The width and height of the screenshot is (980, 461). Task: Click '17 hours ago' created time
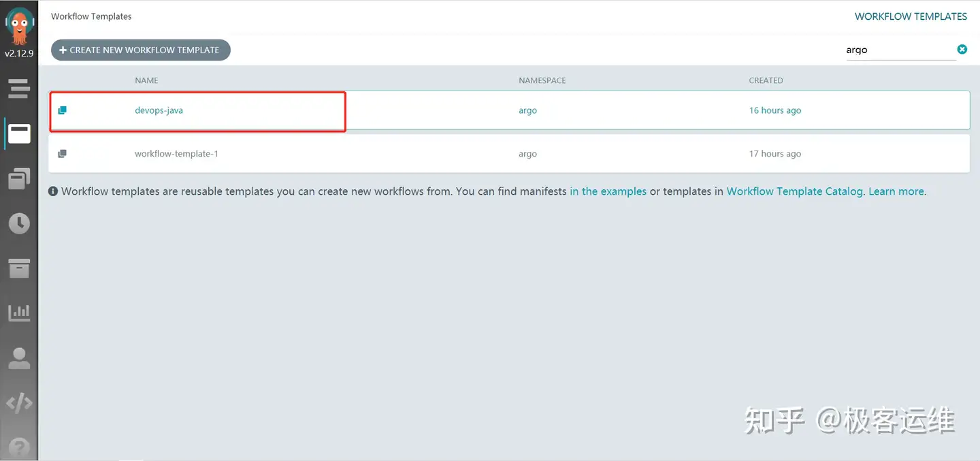point(775,154)
